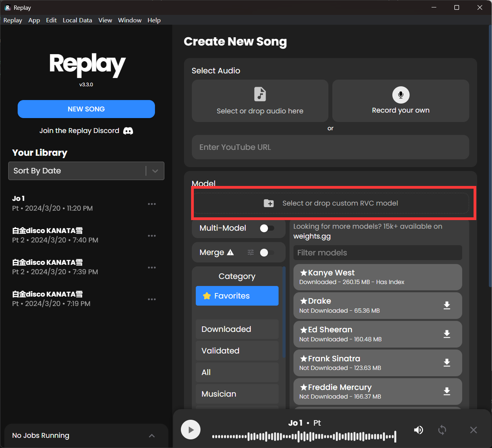Open the Help menu
492x448 pixels.
[x=154, y=20]
